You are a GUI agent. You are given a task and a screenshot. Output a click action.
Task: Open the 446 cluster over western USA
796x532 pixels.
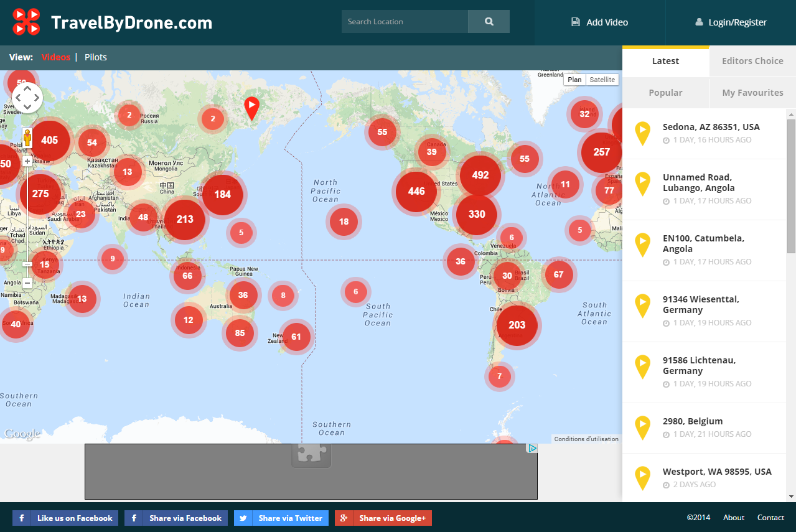(x=416, y=191)
